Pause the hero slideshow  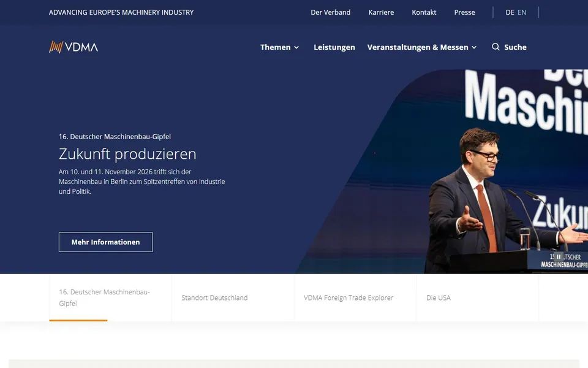click(x=559, y=257)
